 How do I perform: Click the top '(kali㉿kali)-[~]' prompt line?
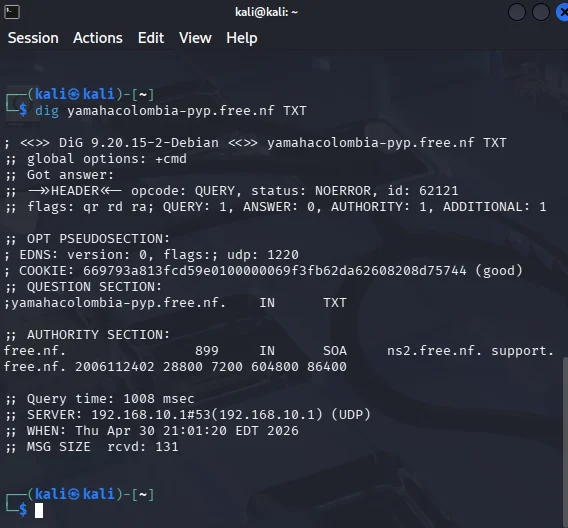tap(91, 95)
